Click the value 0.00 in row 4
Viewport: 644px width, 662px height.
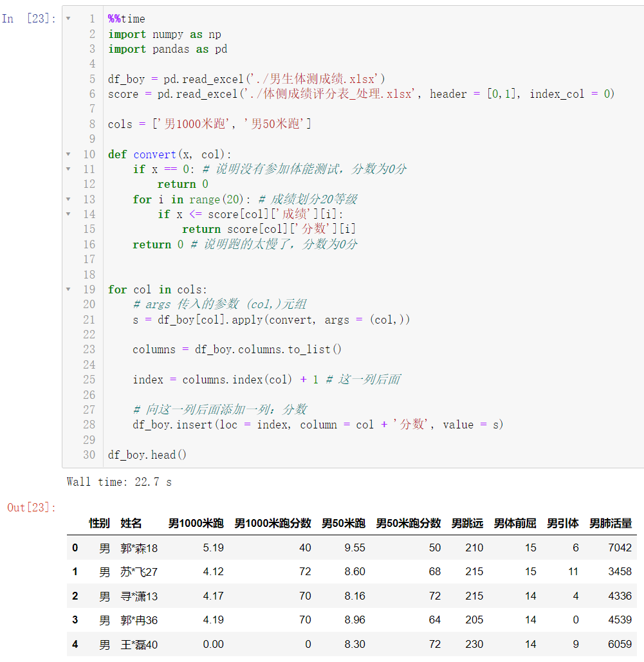point(213,644)
